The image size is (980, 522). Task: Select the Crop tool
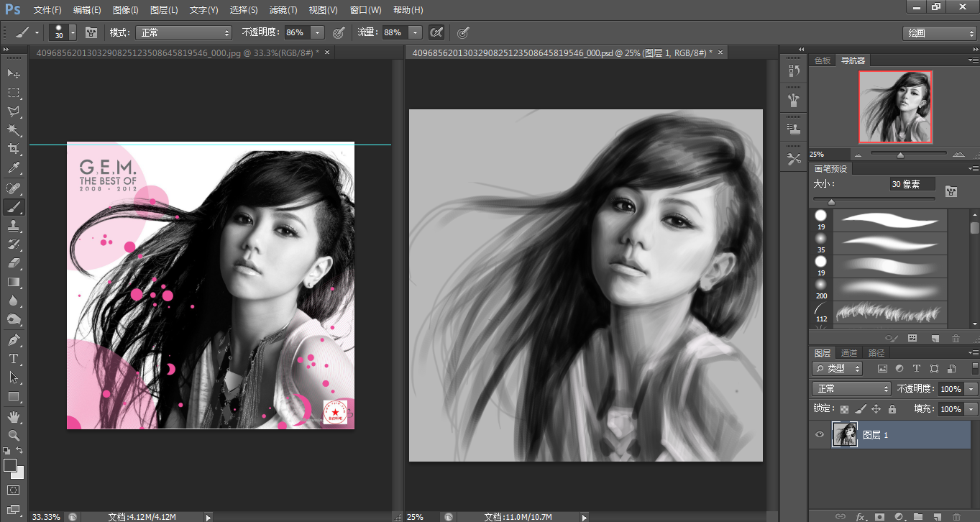[x=14, y=149]
